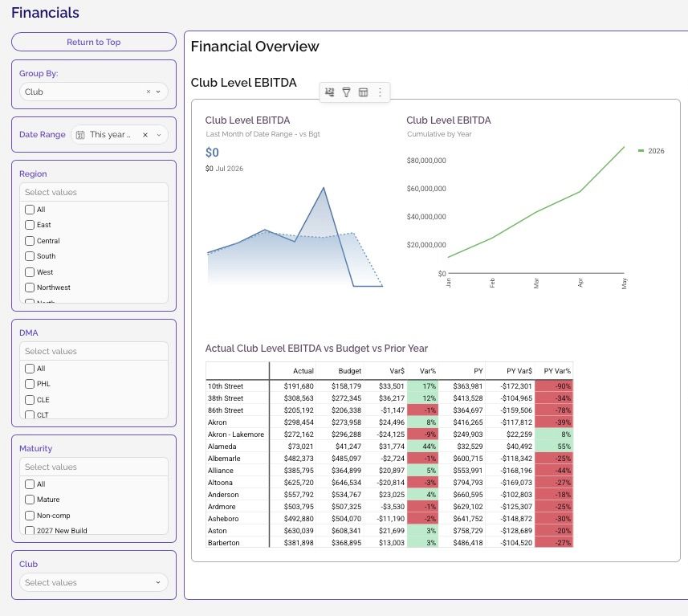Click the Region 'Select values' search field
The height and width of the screenshot is (616, 688).
pyautogui.click(x=93, y=192)
